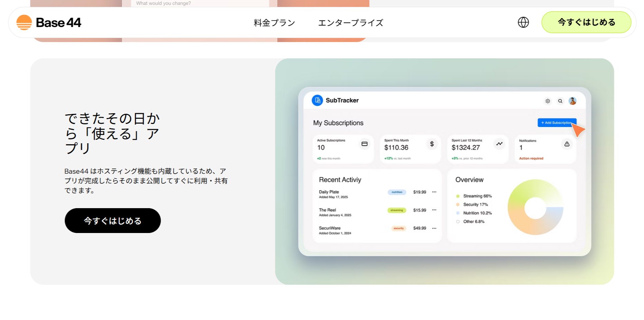Open SubTracker settings via gear icon
Image resolution: width=644 pixels, height=320 pixels.
click(x=548, y=101)
